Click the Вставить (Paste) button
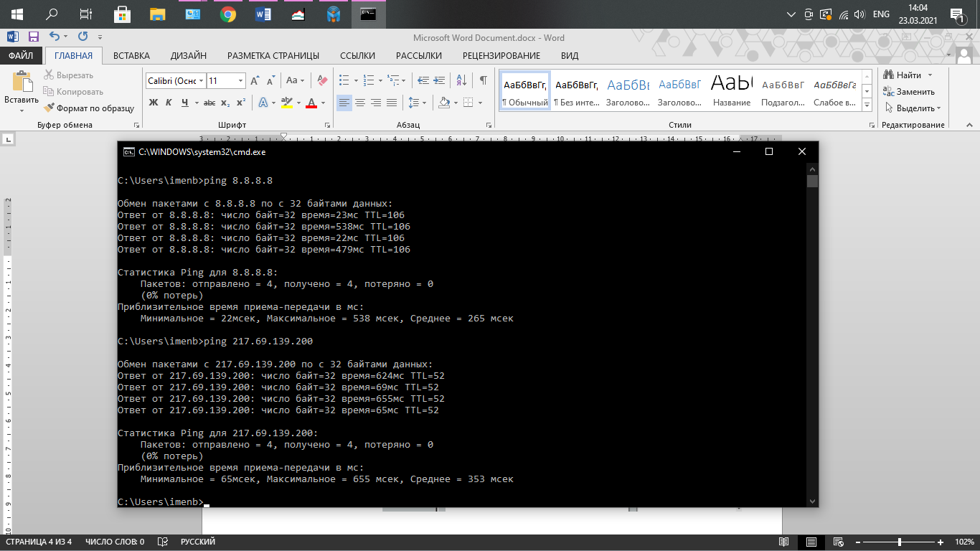Viewport: 980px width, 551px height. click(22, 91)
